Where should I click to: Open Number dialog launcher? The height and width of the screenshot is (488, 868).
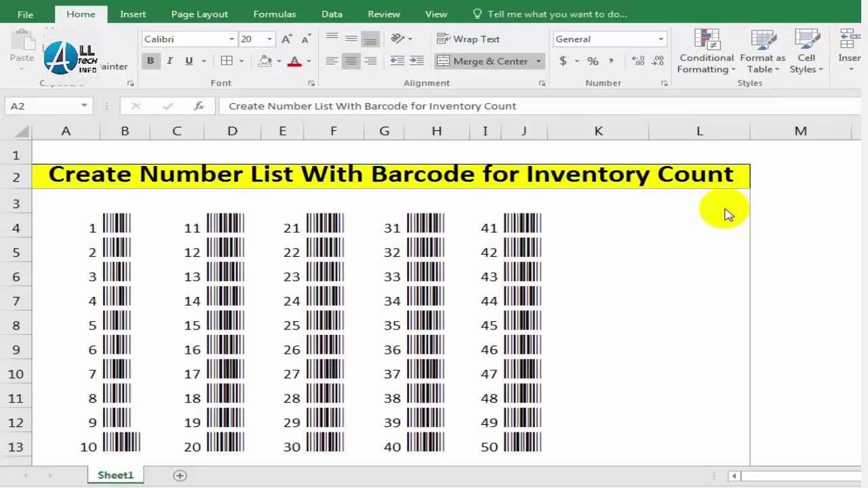point(664,83)
